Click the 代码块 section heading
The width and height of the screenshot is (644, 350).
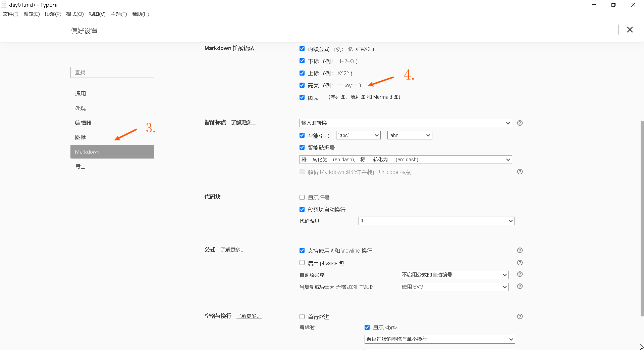tap(213, 197)
